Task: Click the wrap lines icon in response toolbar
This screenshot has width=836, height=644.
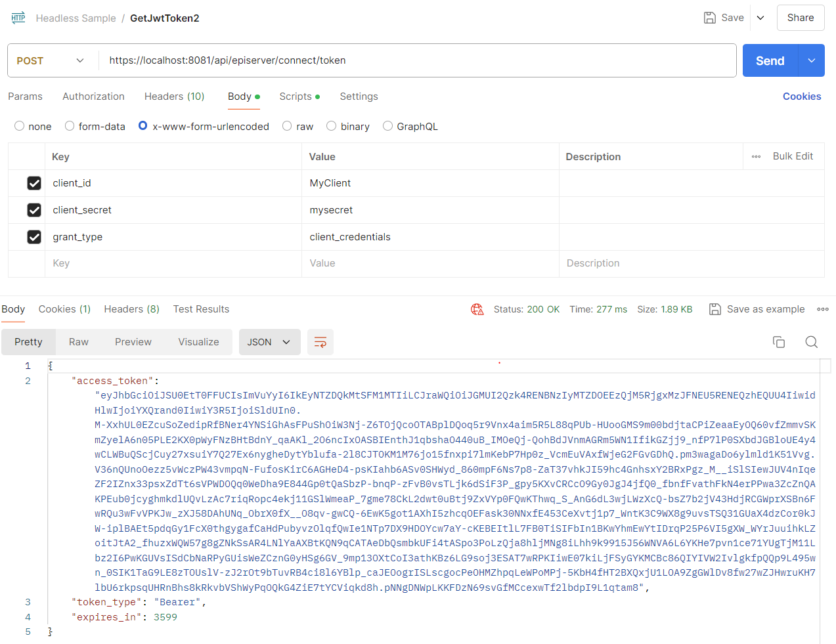Action: pos(320,342)
